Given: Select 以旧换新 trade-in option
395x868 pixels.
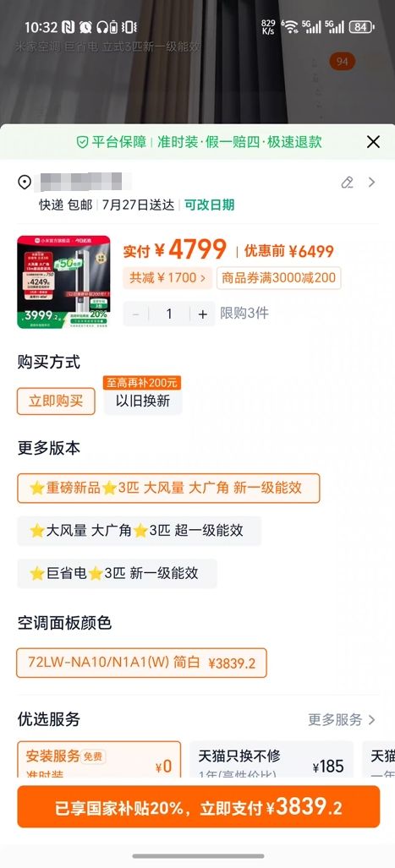Looking at the screenshot, I should coord(142,401).
